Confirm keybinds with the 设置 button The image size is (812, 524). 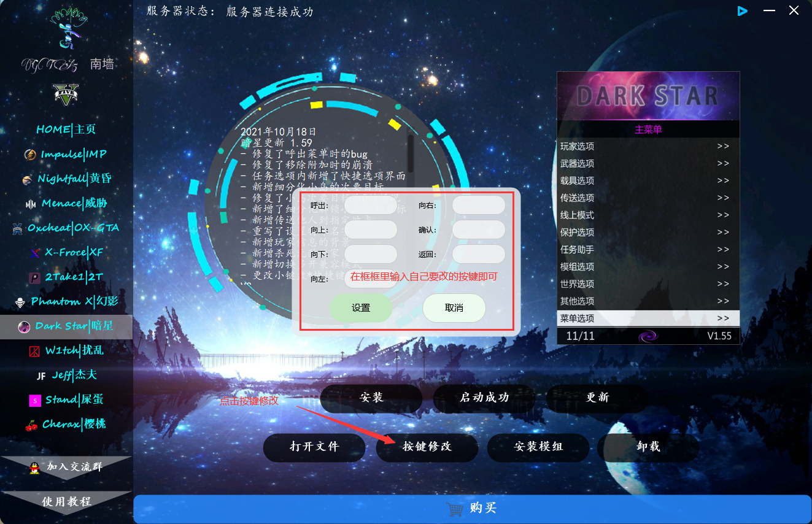click(361, 308)
